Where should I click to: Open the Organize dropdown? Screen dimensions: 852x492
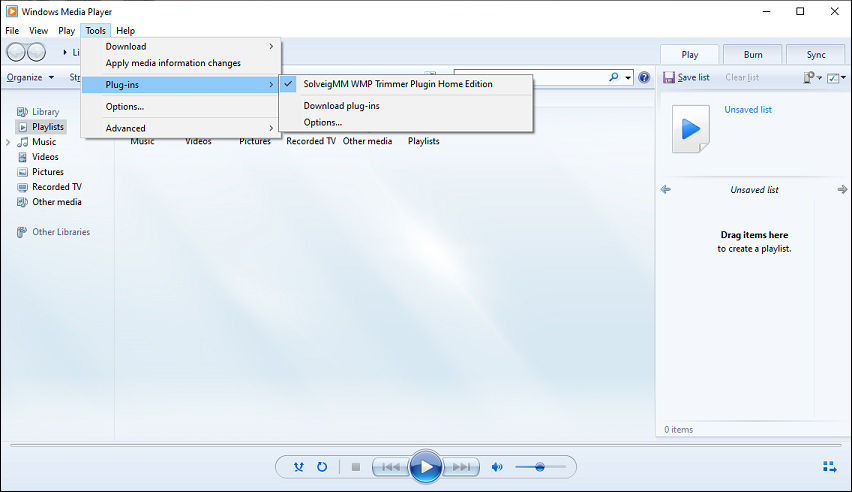(30, 77)
